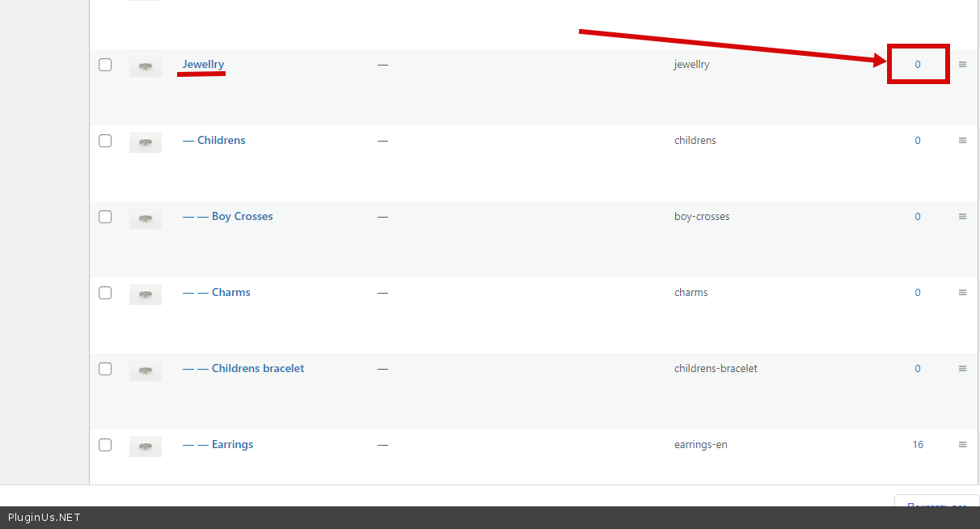Click the drag handle for Earrings row
The width and height of the screenshot is (980, 529).
tap(962, 445)
